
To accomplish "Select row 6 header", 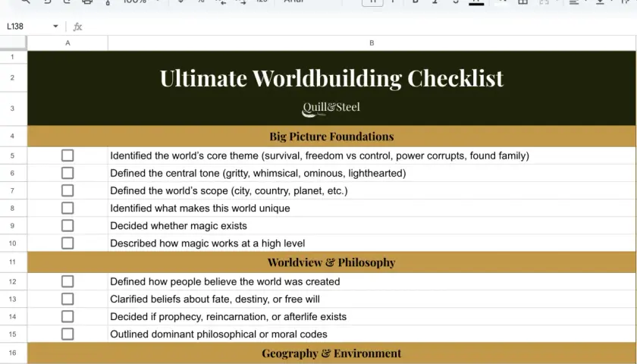I will click(13, 173).
